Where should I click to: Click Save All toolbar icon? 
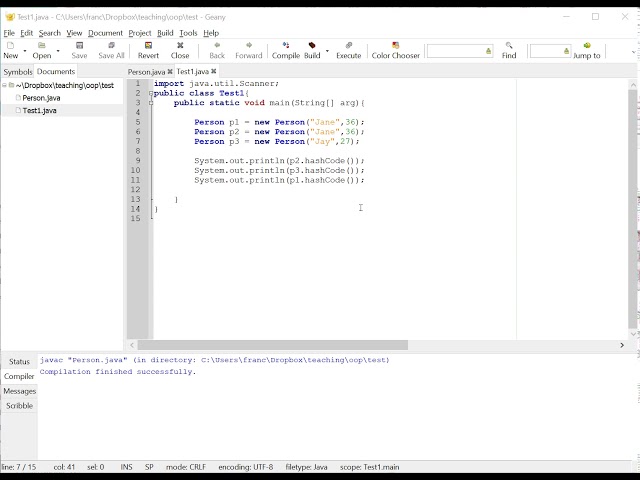tap(111, 50)
